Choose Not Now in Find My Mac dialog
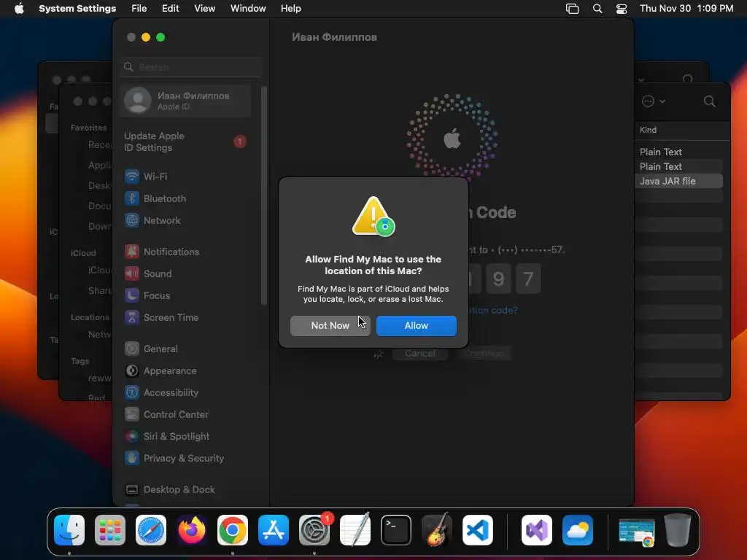 click(330, 326)
